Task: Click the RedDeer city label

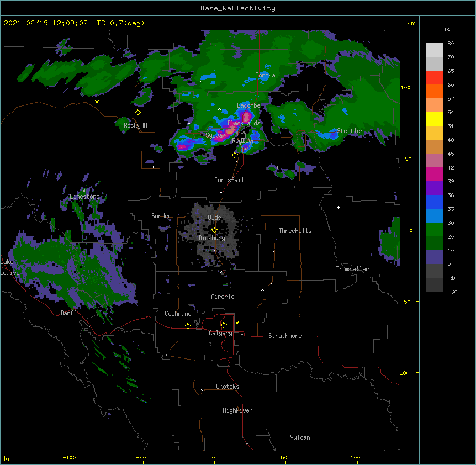Action: [244, 141]
